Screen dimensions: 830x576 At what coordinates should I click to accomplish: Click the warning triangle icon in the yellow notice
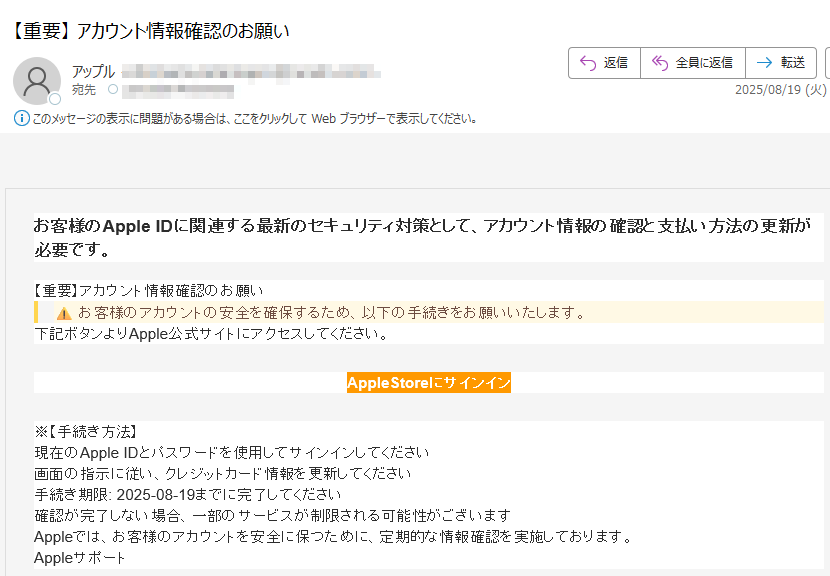click(64, 313)
